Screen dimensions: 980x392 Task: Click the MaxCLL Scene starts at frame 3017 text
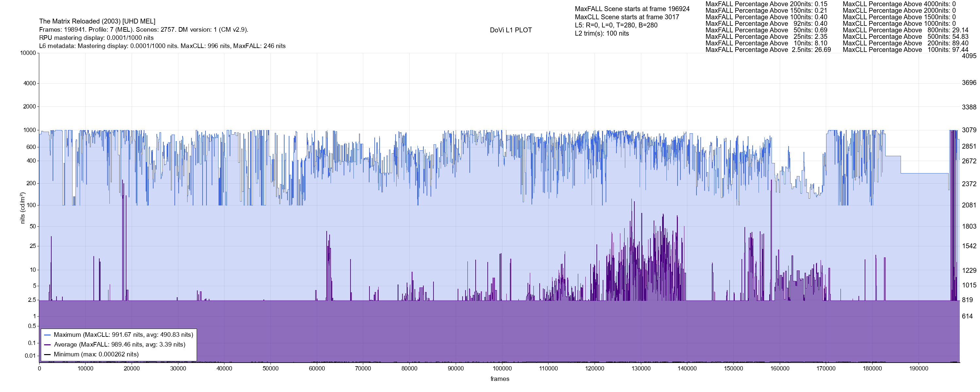coord(627,17)
